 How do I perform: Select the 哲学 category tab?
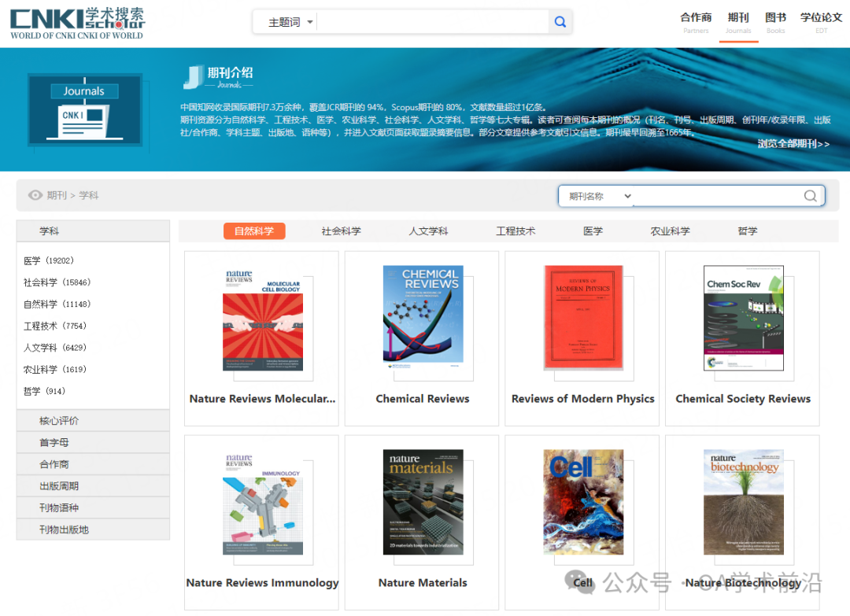coord(748,231)
